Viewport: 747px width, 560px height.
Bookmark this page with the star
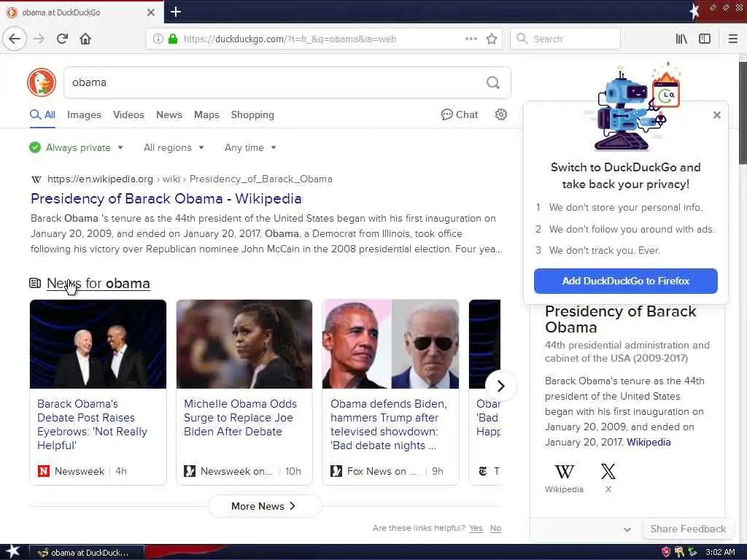[492, 39]
